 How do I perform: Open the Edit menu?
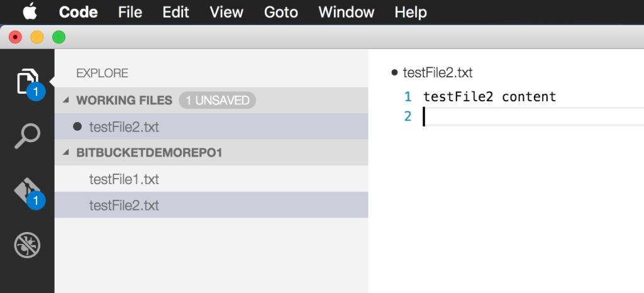[176, 12]
